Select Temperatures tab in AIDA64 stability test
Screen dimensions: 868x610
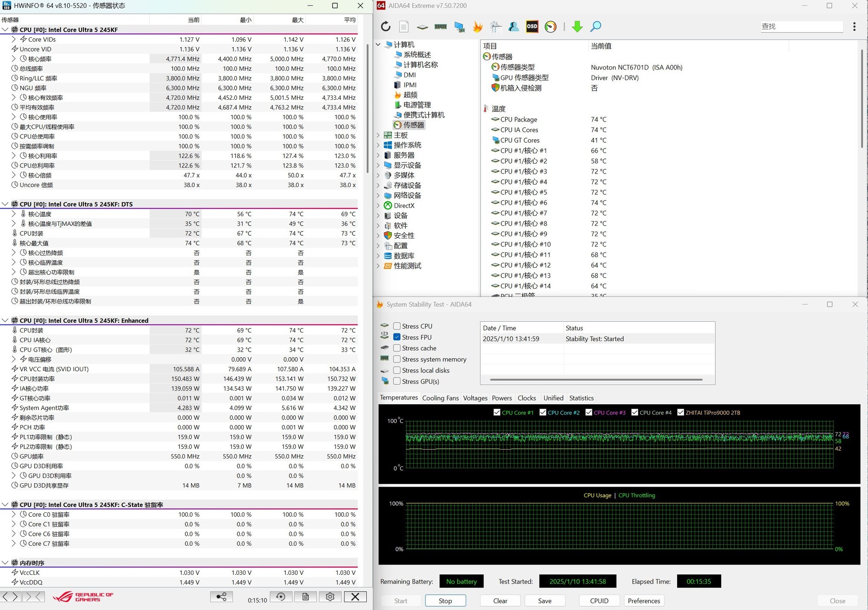coord(398,397)
